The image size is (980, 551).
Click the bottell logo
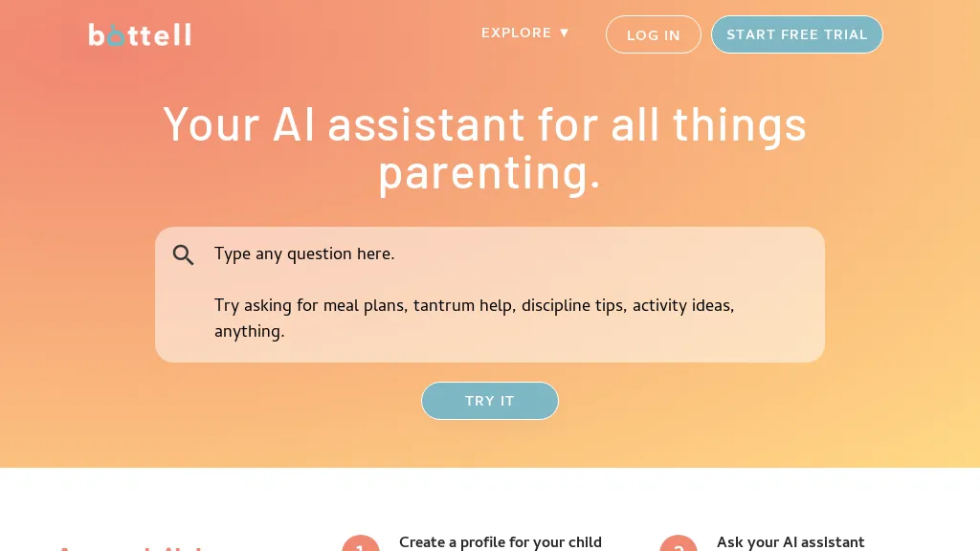(140, 35)
